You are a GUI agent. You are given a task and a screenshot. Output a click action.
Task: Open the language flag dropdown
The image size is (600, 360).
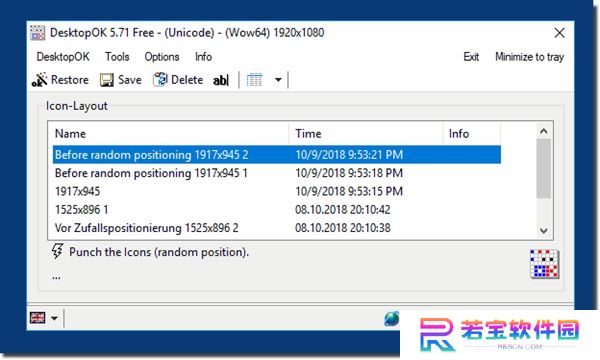pyautogui.click(x=43, y=318)
